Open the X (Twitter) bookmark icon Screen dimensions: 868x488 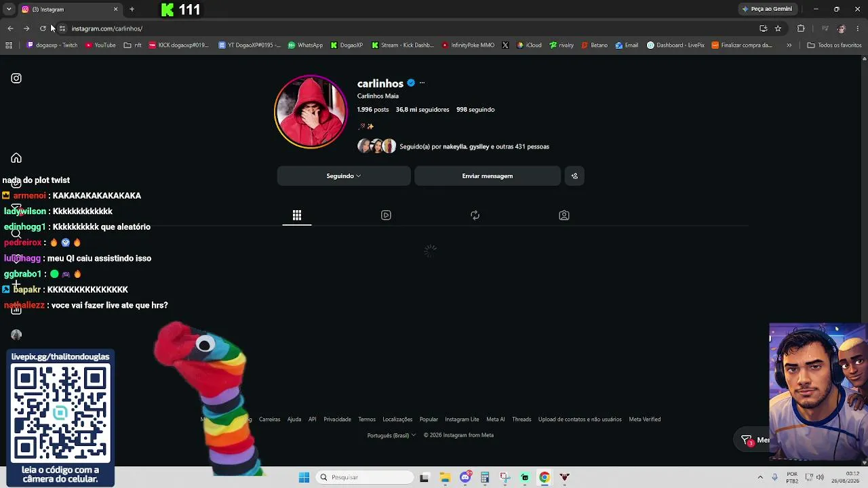[x=505, y=45]
